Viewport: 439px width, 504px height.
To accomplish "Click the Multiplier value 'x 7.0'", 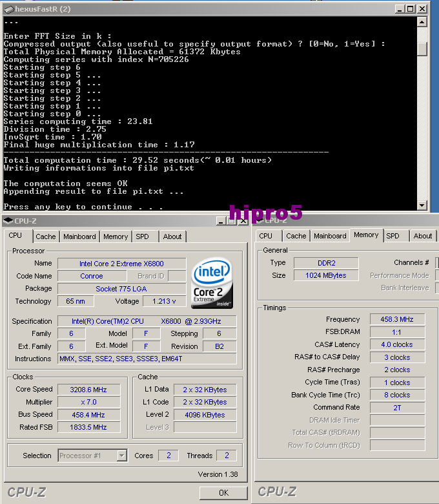I will coord(89,402).
